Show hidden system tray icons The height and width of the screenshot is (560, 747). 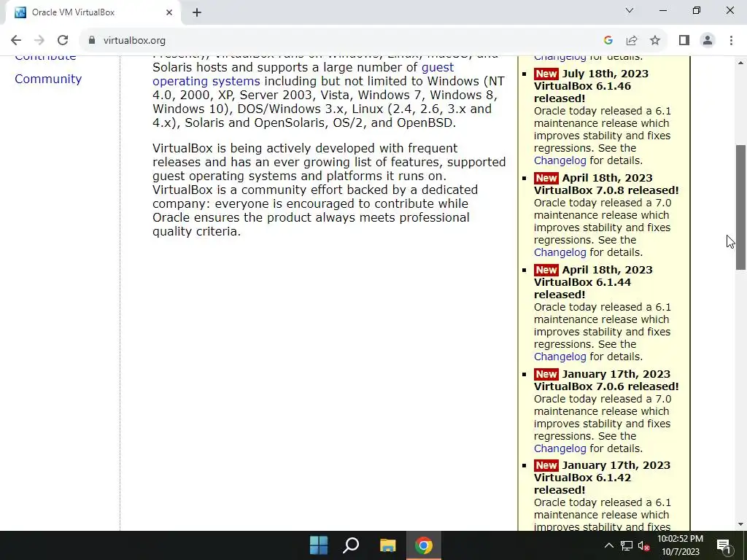[x=609, y=545]
